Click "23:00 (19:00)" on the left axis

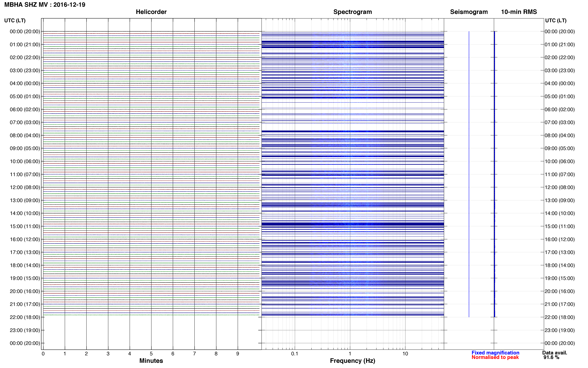[25, 330]
